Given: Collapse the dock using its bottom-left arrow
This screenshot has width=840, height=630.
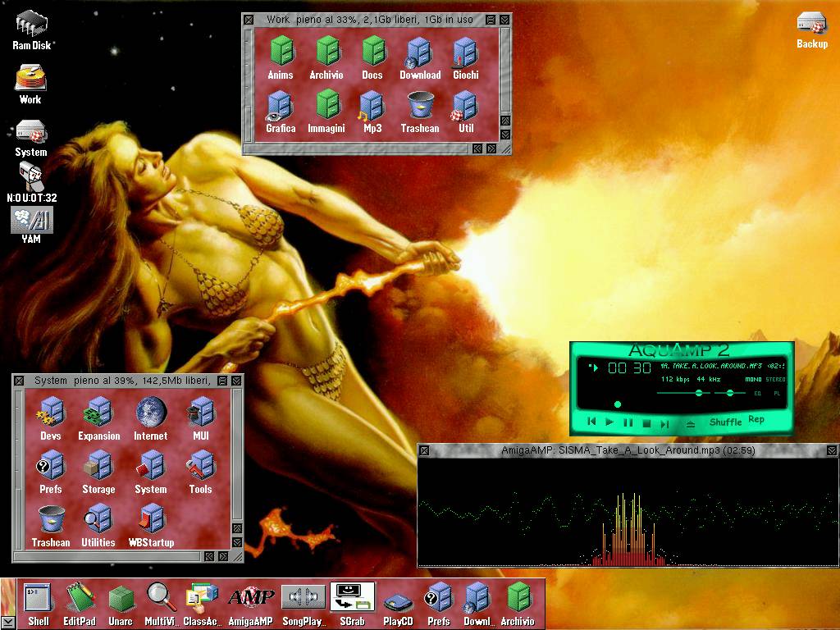Looking at the screenshot, I should 8,622.
